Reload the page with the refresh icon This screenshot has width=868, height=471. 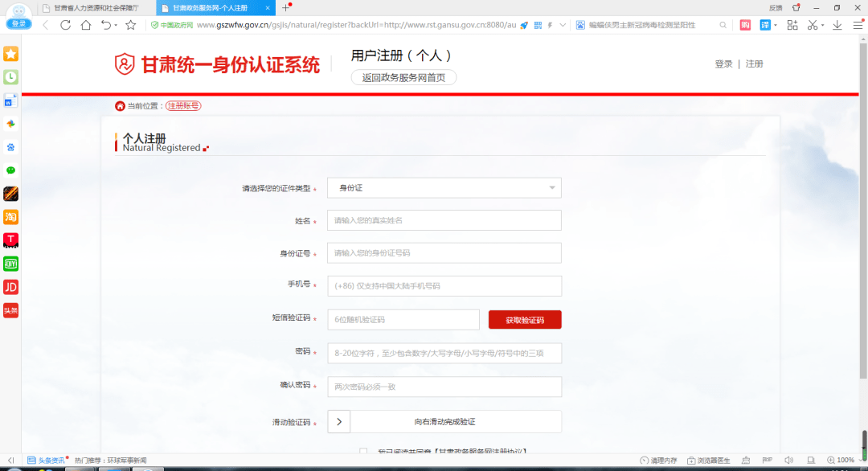coord(65,25)
